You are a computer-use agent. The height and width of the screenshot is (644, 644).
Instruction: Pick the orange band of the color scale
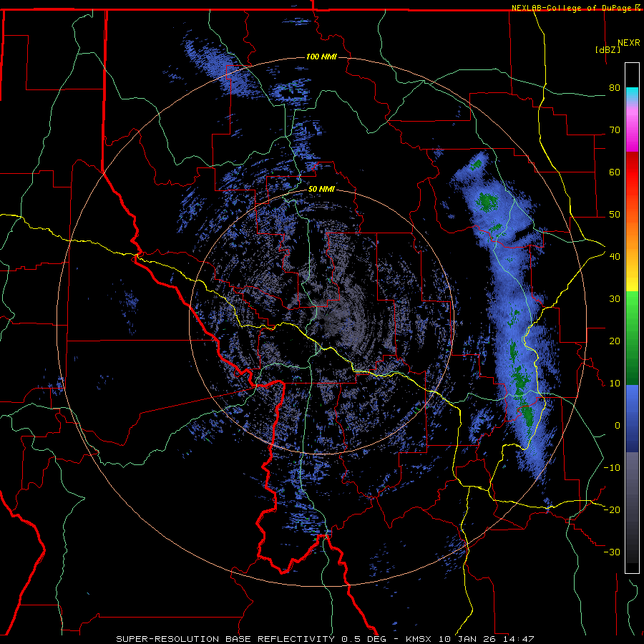632,234
